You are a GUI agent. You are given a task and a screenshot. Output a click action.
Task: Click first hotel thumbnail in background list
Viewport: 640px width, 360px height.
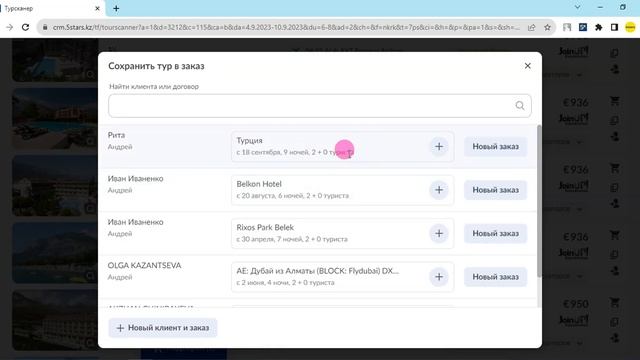click(x=55, y=60)
